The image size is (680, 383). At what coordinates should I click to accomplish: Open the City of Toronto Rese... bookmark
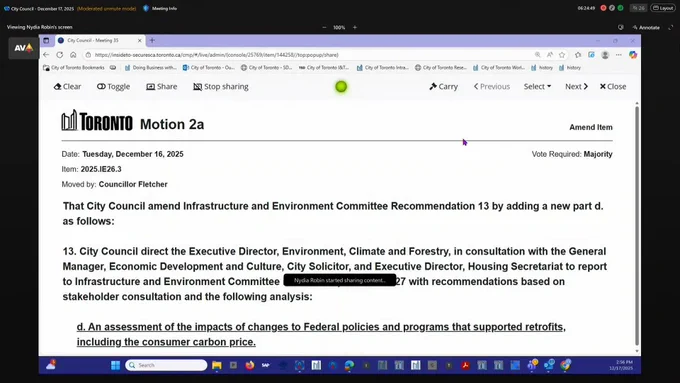[x=441, y=68]
